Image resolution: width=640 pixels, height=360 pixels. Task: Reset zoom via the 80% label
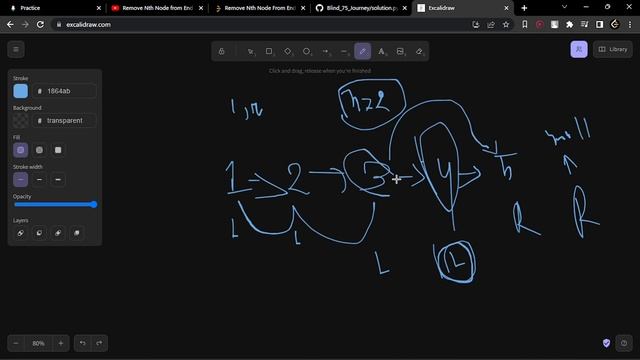38,343
